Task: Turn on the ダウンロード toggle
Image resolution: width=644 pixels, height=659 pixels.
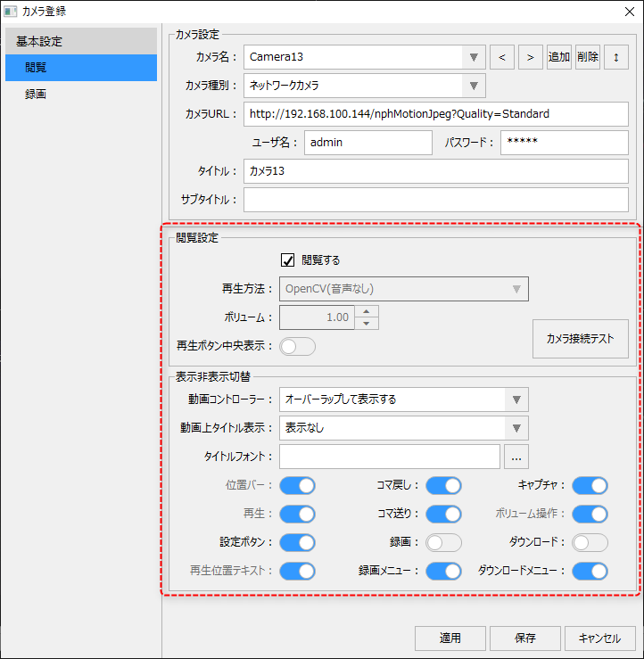Action: pos(590,542)
